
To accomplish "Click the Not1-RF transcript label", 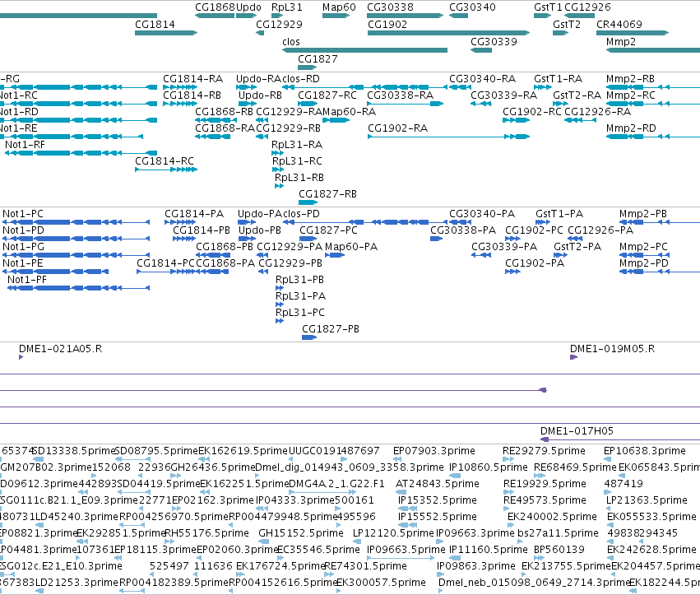I will point(25,145).
